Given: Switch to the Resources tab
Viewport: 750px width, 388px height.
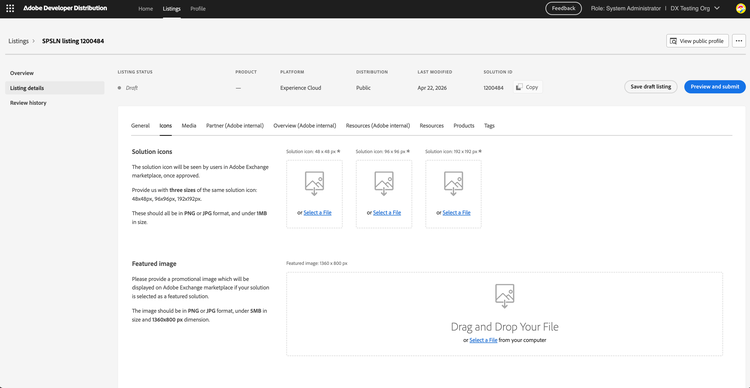Looking at the screenshot, I should (431, 126).
